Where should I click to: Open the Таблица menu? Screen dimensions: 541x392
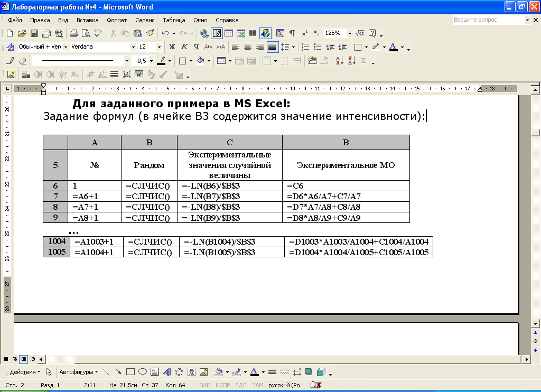(174, 20)
